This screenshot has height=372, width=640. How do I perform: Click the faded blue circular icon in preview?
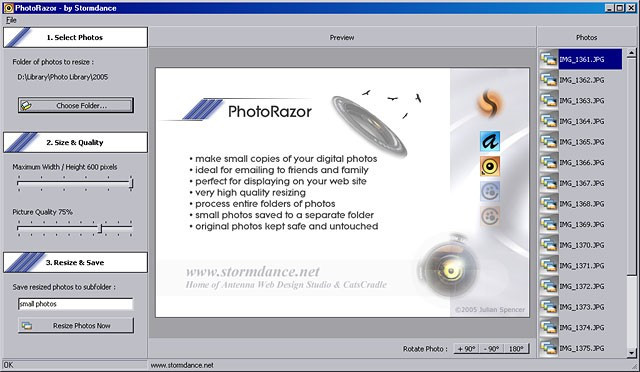[x=490, y=191]
